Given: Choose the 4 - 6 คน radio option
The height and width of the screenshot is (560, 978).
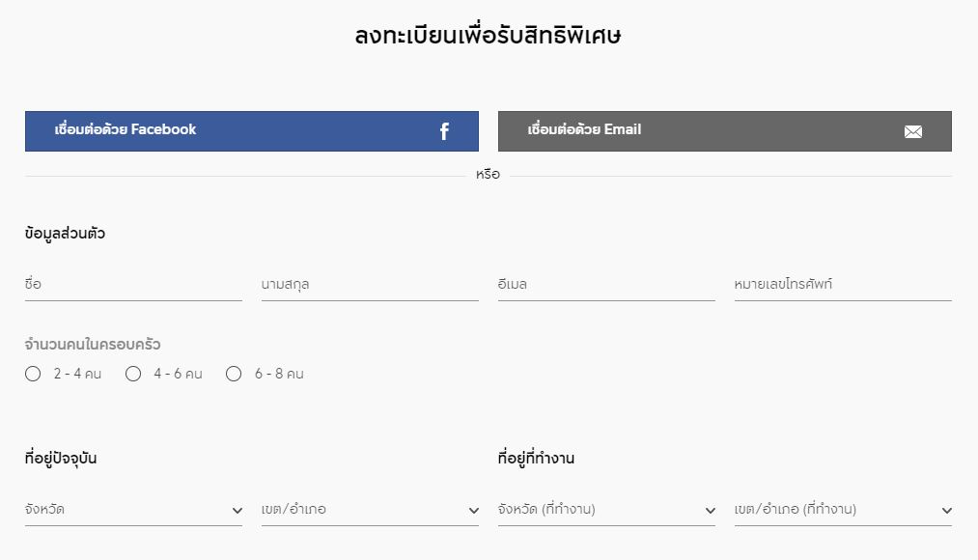Looking at the screenshot, I should click(133, 374).
